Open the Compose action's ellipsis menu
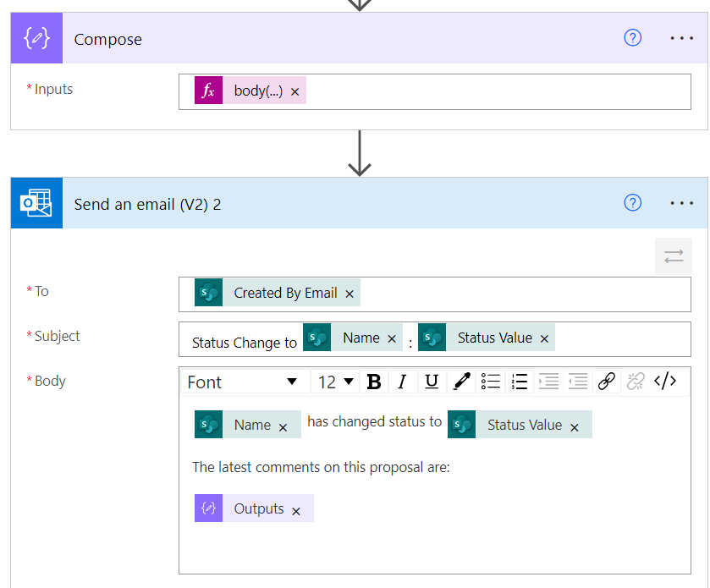Image resolution: width=710 pixels, height=588 pixels. (x=682, y=38)
